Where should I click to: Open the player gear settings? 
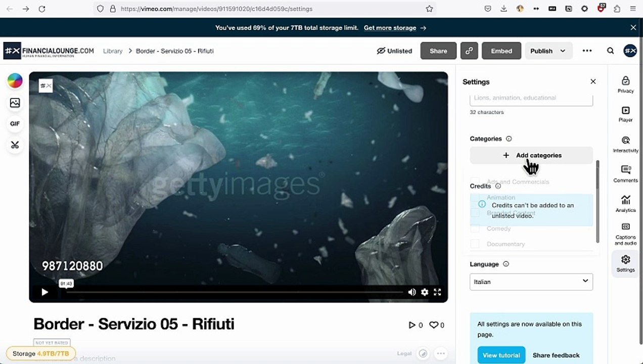[425, 292]
